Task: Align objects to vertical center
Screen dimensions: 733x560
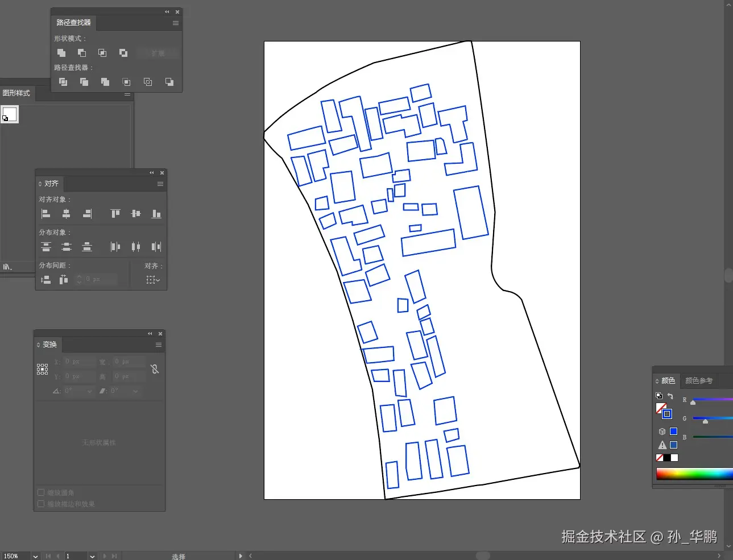Action: 136,214
